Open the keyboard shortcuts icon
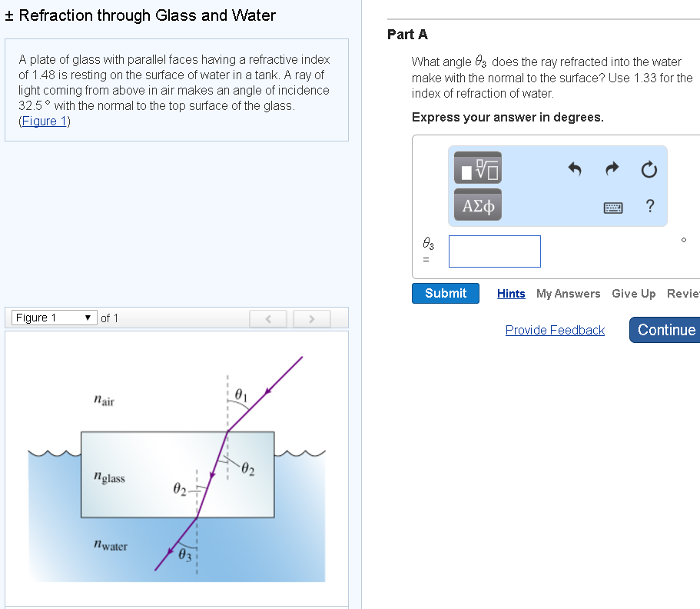The image size is (700, 609). [613, 206]
